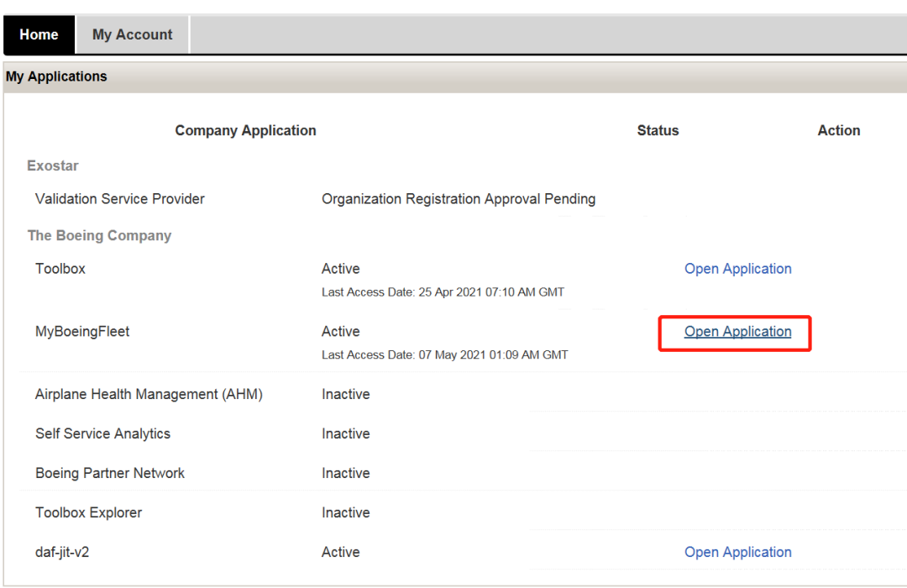The height and width of the screenshot is (588, 907).
Task: Click The Boeing Company heading
Action: [x=99, y=235]
